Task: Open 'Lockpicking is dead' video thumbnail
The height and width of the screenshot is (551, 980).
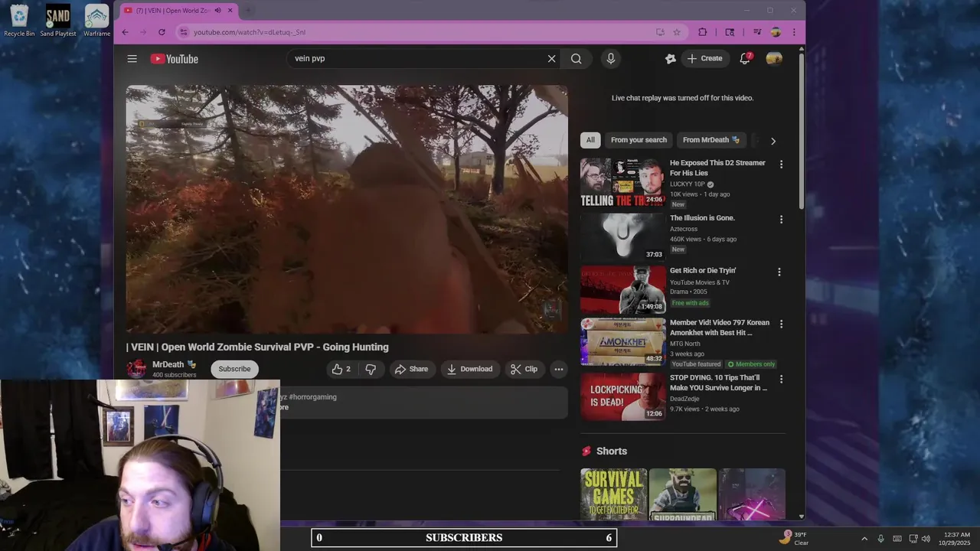Action: 622,396
